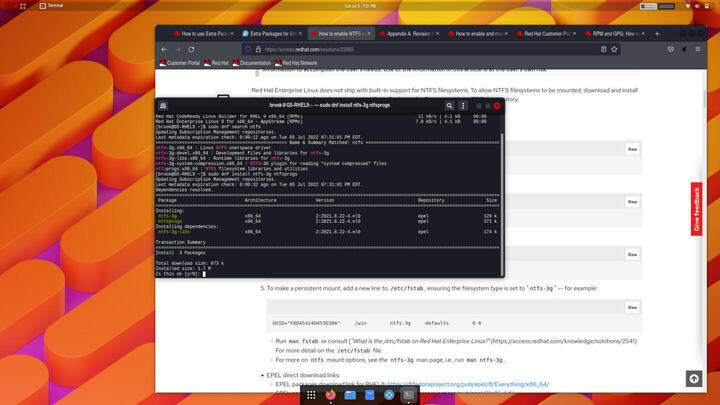Screen dimensions: 720x405
Task: Go back in the Firefox browser
Action: point(164,49)
